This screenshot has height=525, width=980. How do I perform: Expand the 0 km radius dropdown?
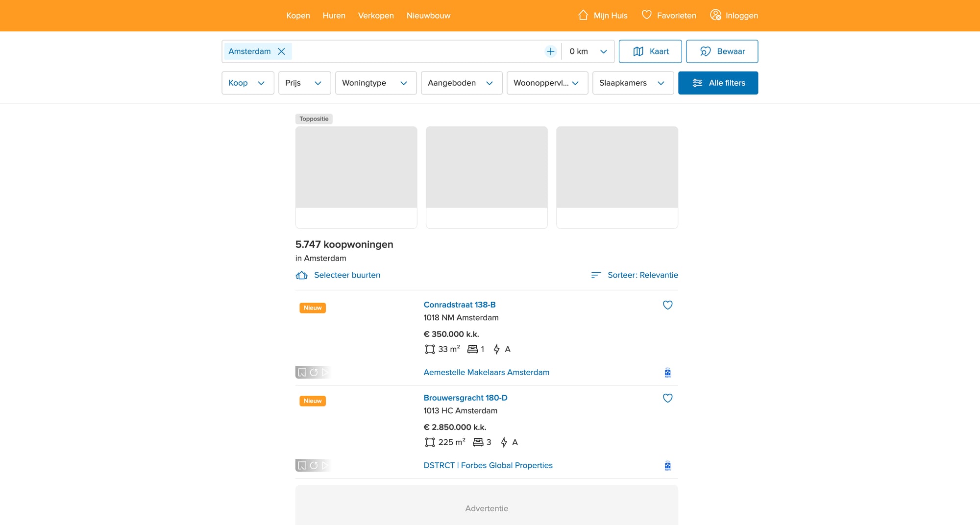pyautogui.click(x=588, y=51)
